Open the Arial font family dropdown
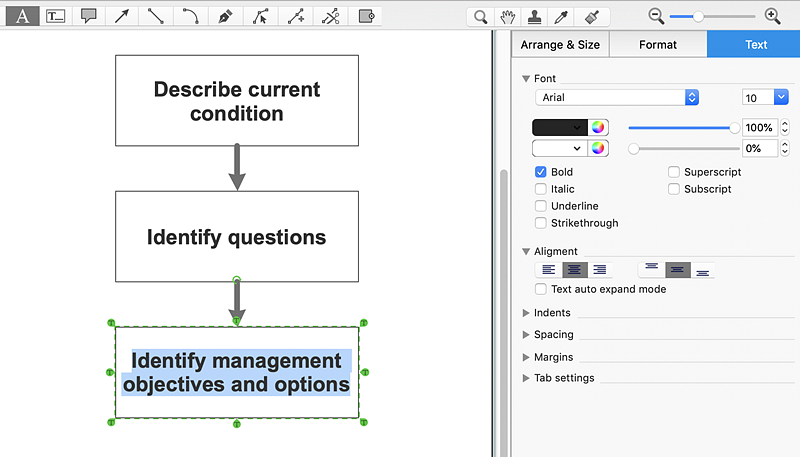 pyautogui.click(x=617, y=97)
